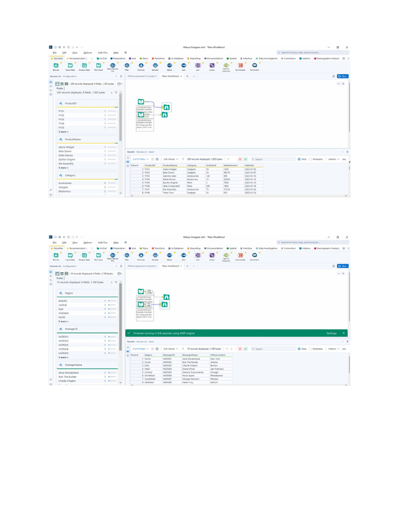Switch to the Transform tool category in the upper window
Viewport: 399px width, 532px height.
tap(158, 58)
